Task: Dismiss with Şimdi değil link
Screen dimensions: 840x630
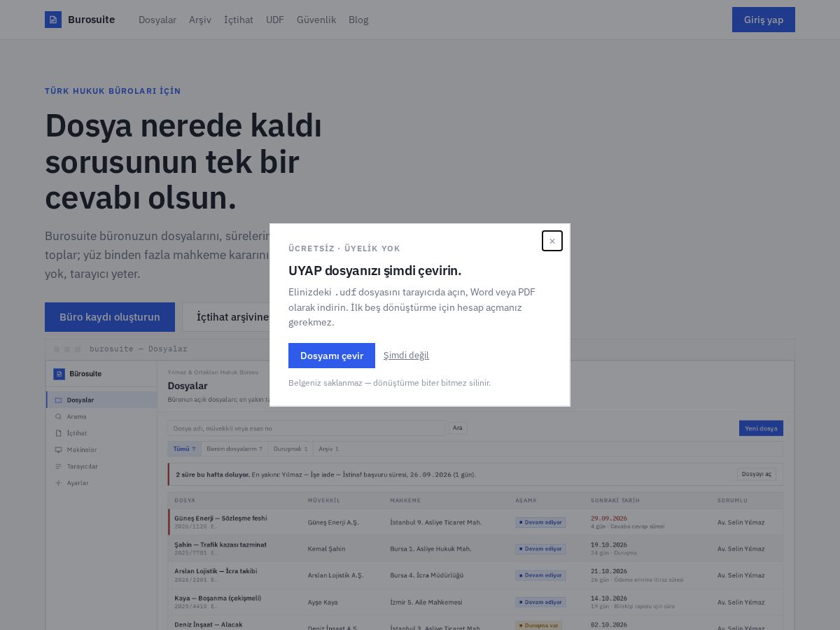Action: tap(406, 356)
